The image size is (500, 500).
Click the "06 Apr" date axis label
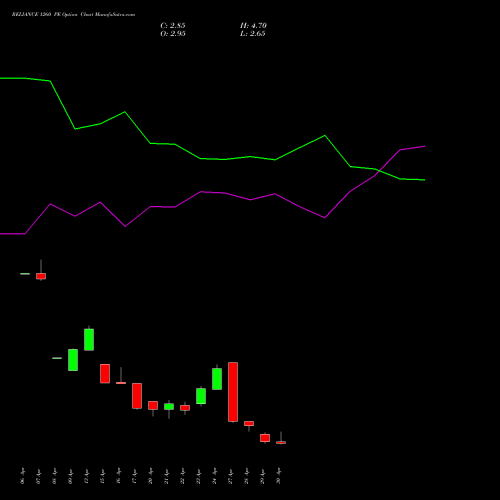(22, 476)
